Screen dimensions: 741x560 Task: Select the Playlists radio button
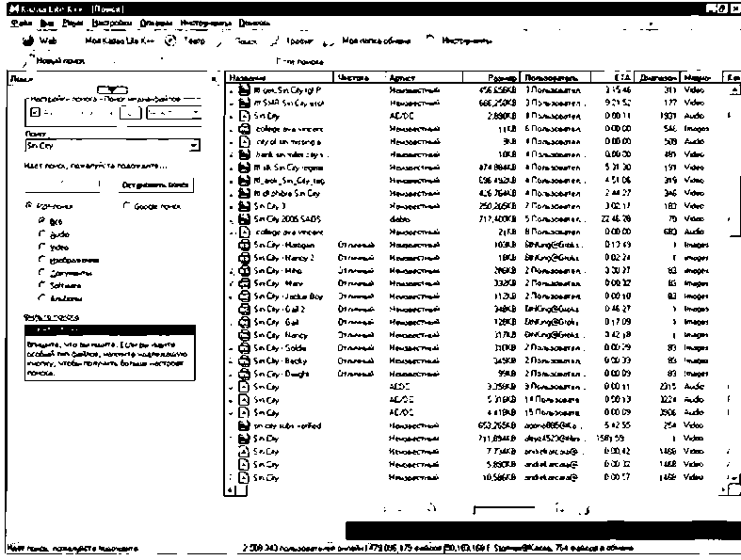point(41,297)
